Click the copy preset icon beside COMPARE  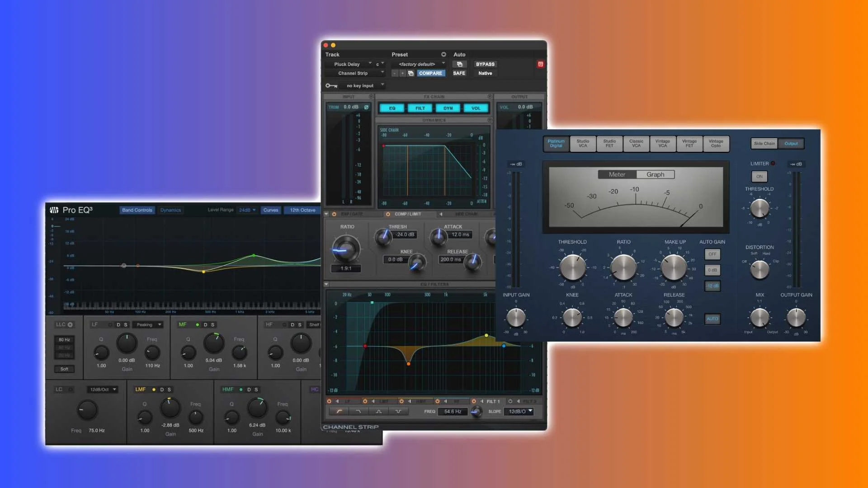pos(411,73)
